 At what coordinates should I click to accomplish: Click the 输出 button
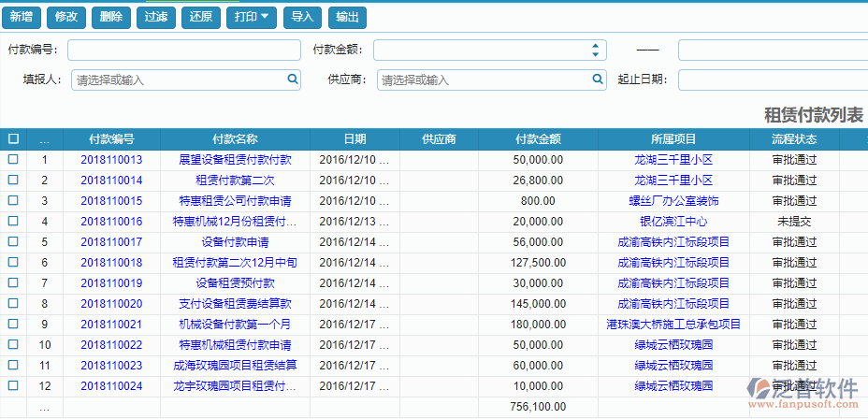coord(347,18)
